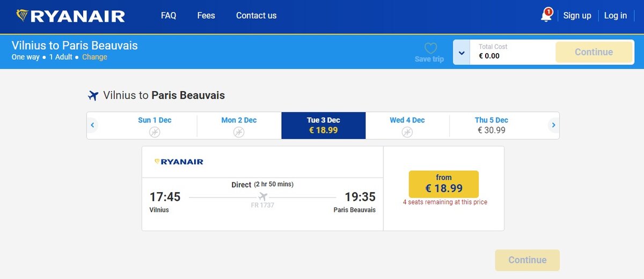Show earlier dates with the left chevron

point(92,126)
